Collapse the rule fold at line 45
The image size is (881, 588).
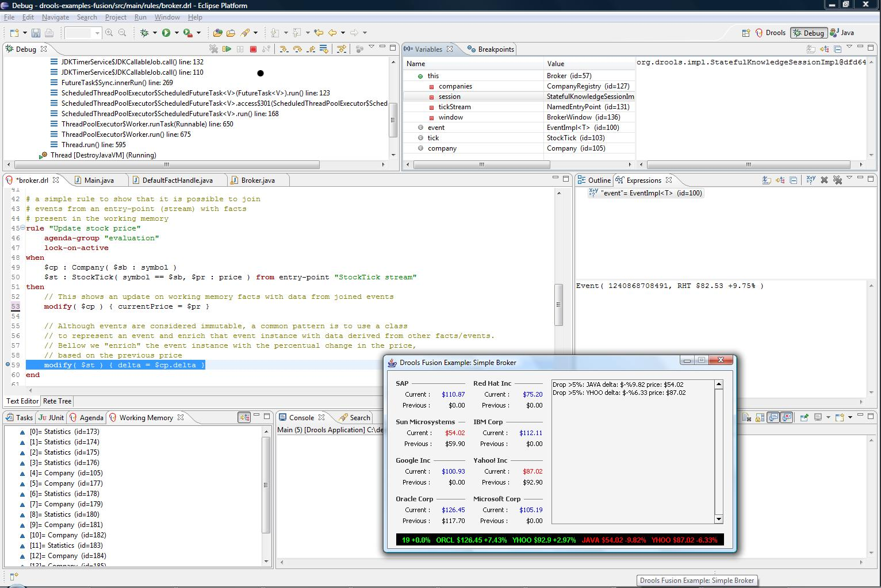pos(22,228)
